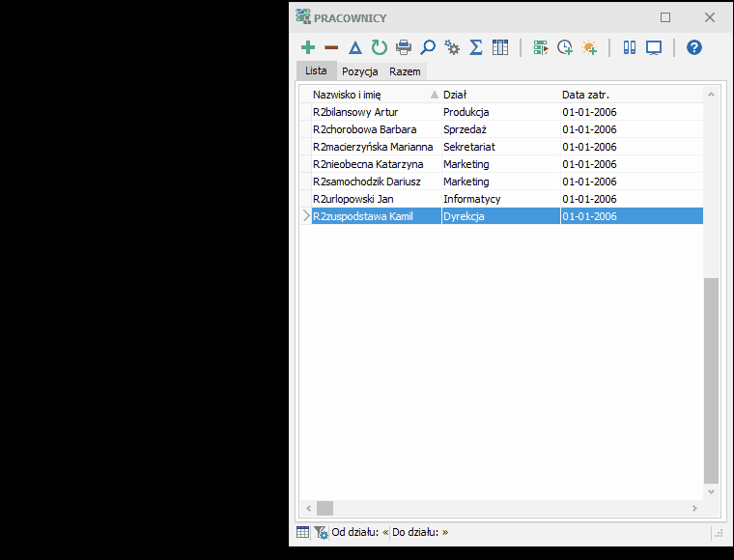Open operations with the gears icon

click(452, 47)
